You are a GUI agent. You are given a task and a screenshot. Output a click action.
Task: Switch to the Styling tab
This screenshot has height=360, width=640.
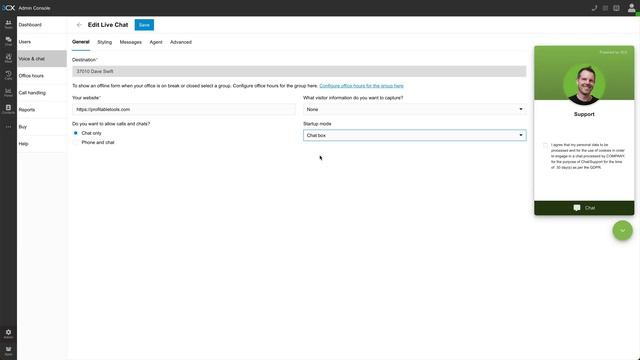[104, 42]
